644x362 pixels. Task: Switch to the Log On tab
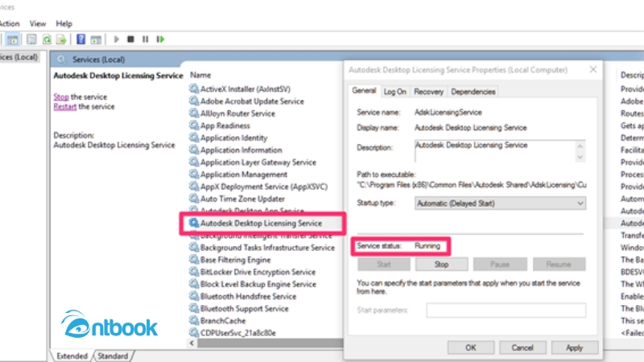(394, 92)
